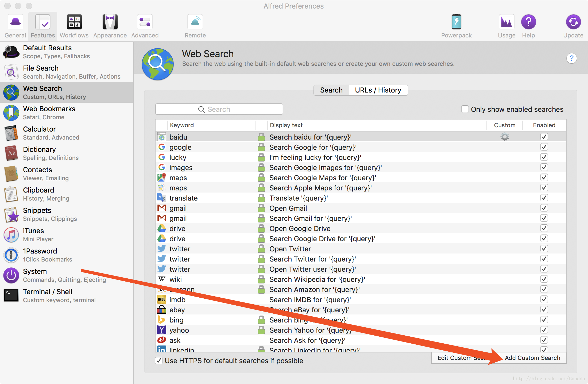Click the web search filter field
This screenshot has height=384, width=588.
click(219, 109)
